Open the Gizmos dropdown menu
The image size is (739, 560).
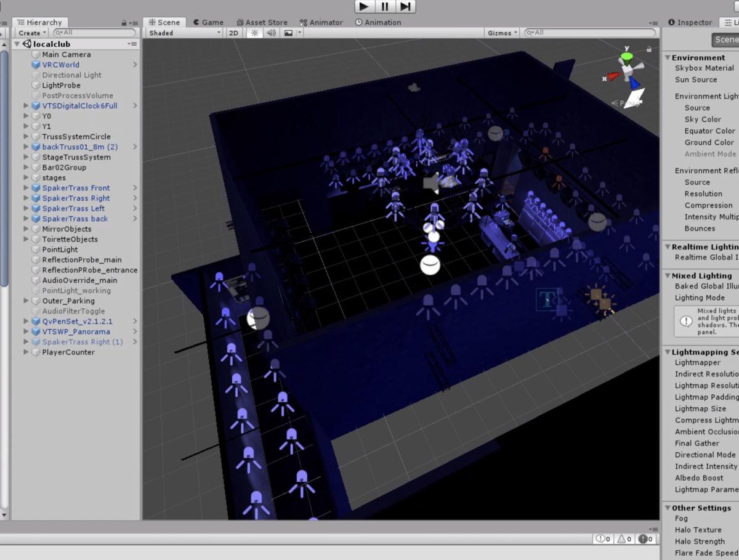502,33
